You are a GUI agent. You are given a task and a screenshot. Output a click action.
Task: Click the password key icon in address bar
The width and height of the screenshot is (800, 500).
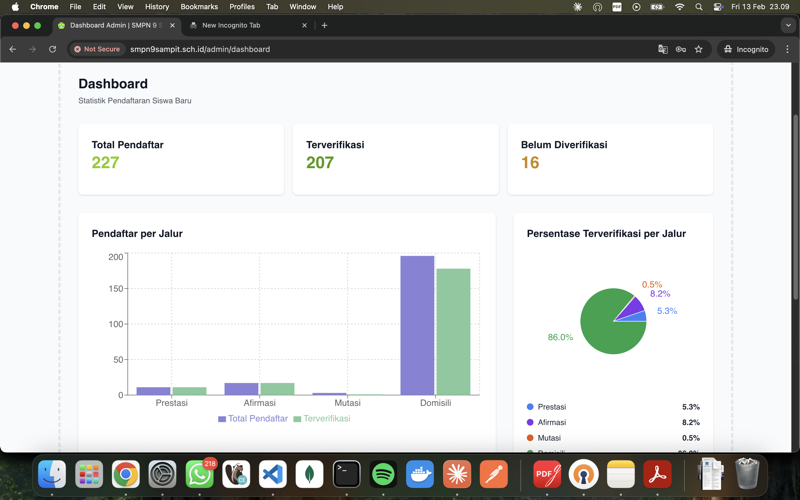click(x=681, y=49)
